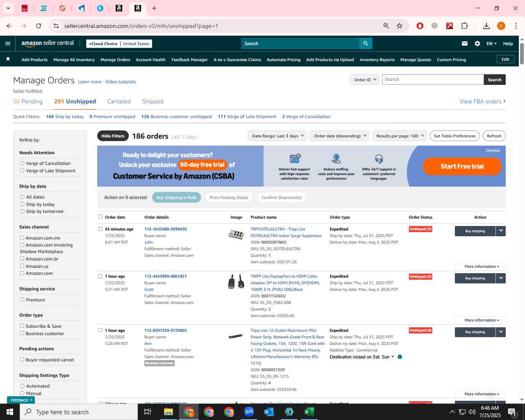This screenshot has width=525, height=420.
Task: Click into the Order ID search field
Action: click(x=433, y=80)
